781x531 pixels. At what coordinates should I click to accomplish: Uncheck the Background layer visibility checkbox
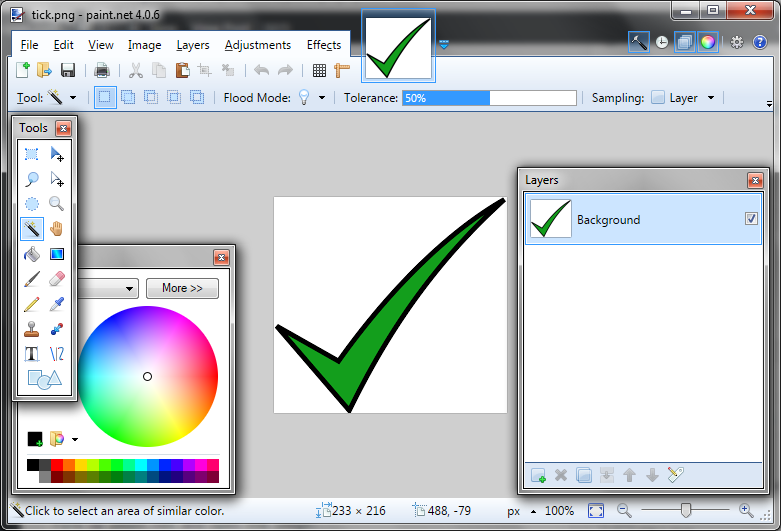(x=751, y=219)
